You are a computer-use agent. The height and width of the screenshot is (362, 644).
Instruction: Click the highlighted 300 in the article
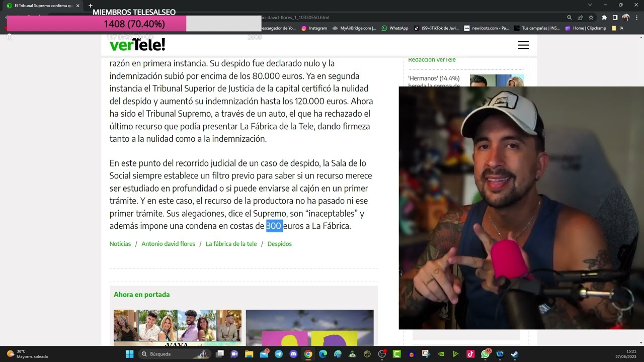tap(274, 226)
